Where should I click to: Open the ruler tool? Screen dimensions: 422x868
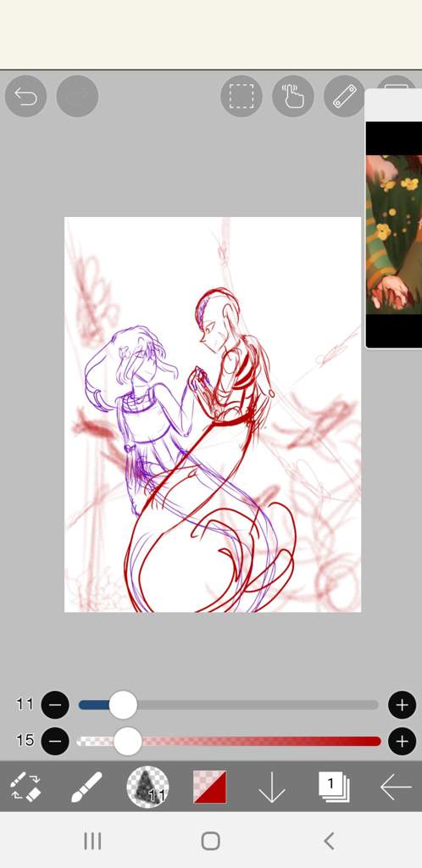(345, 97)
